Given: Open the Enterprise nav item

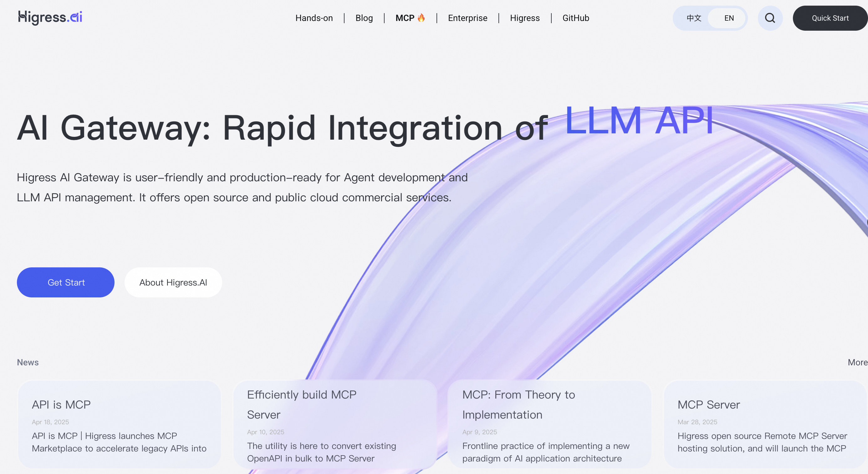Looking at the screenshot, I should pyautogui.click(x=467, y=18).
